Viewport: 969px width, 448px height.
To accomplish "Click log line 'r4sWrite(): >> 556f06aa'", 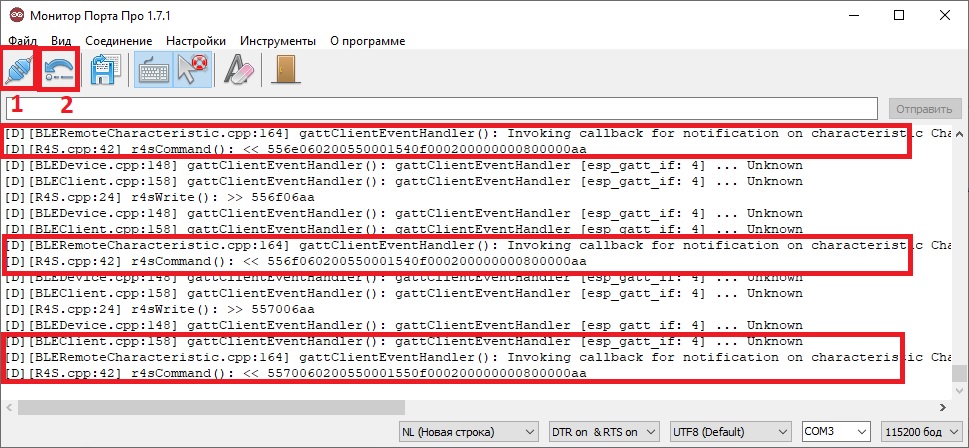I will click(x=159, y=197).
